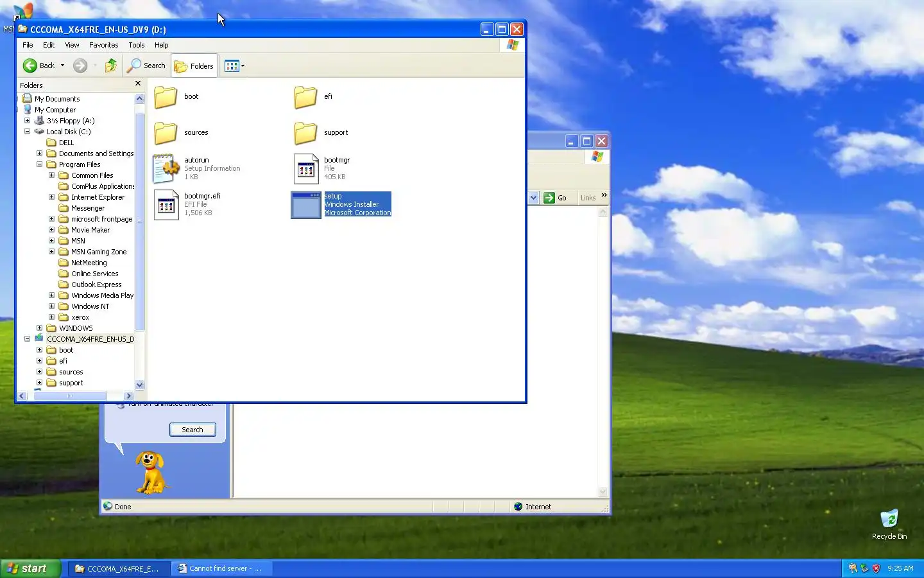The width and height of the screenshot is (924, 578).
Task: Click the Forward arrow icon
Action: (x=80, y=66)
